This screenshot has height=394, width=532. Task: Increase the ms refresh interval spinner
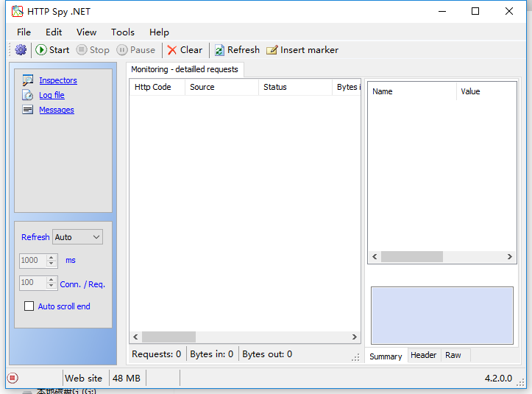[x=52, y=257]
